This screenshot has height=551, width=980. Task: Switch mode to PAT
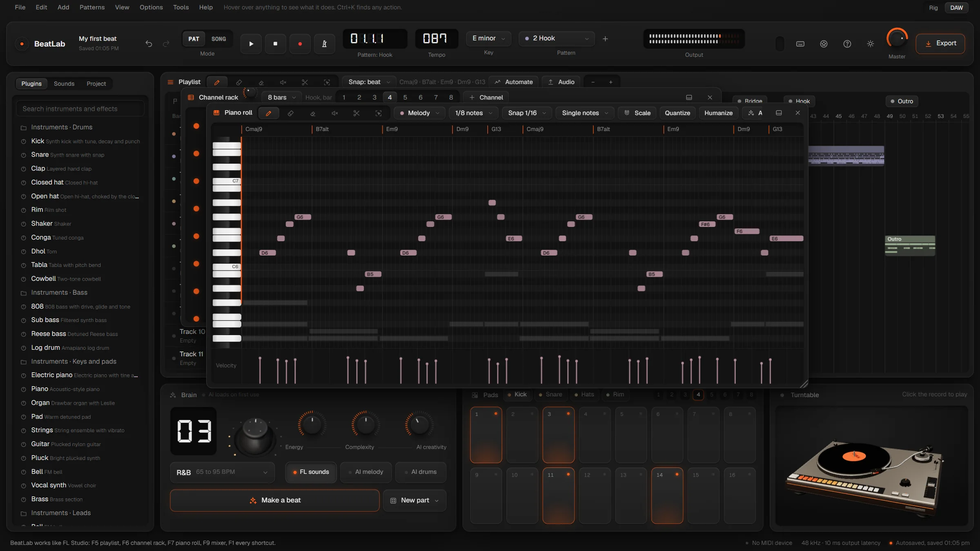(x=194, y=39)
